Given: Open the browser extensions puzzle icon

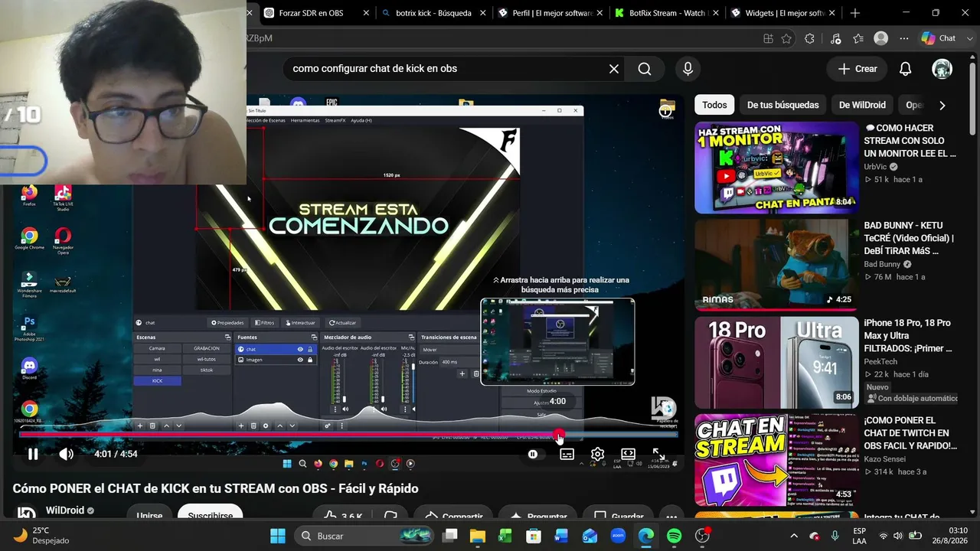Looking at the screenshot, I should click(x=810, y=38).
